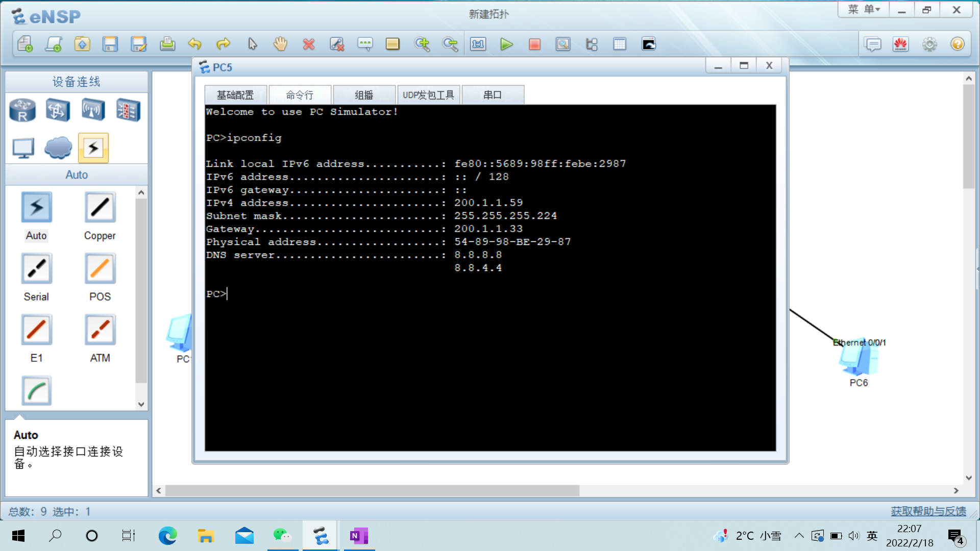Open the 菜单 dropdown menu
Viewport: 980px width, 551px height.
tap(864, 10)
